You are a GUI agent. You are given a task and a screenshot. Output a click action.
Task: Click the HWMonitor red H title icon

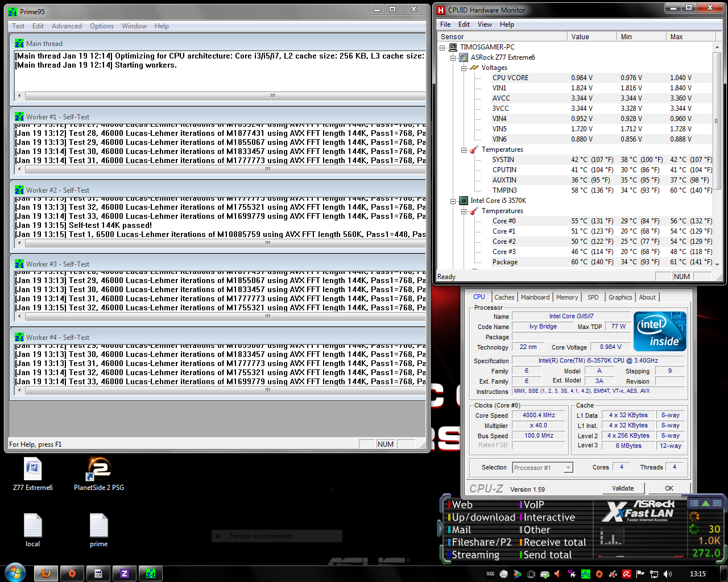click(441, 10)
